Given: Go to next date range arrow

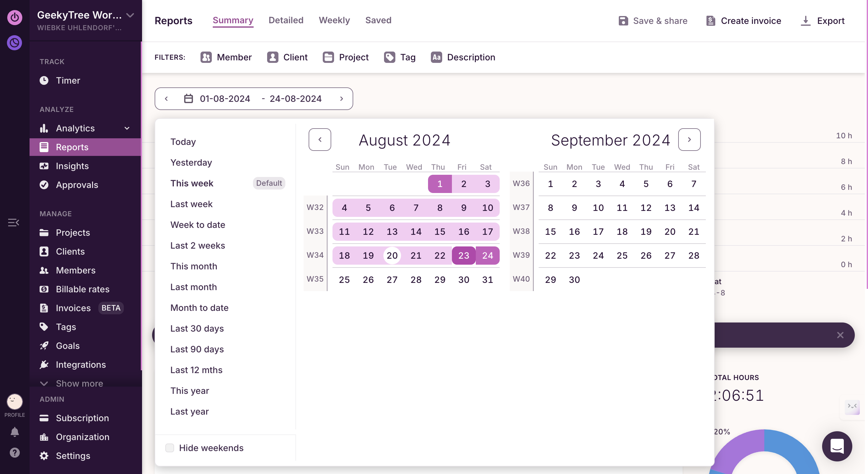Looking at the screenshot, I should 341,98.
